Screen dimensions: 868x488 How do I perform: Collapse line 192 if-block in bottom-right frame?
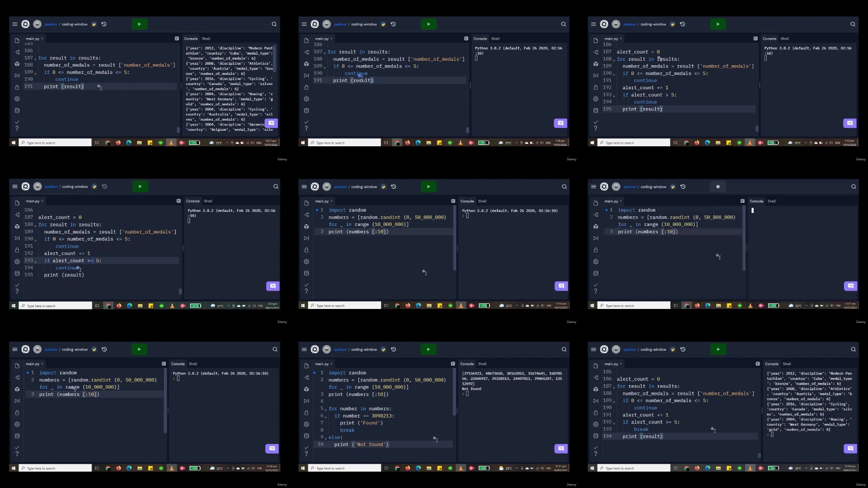pos(614,423)
